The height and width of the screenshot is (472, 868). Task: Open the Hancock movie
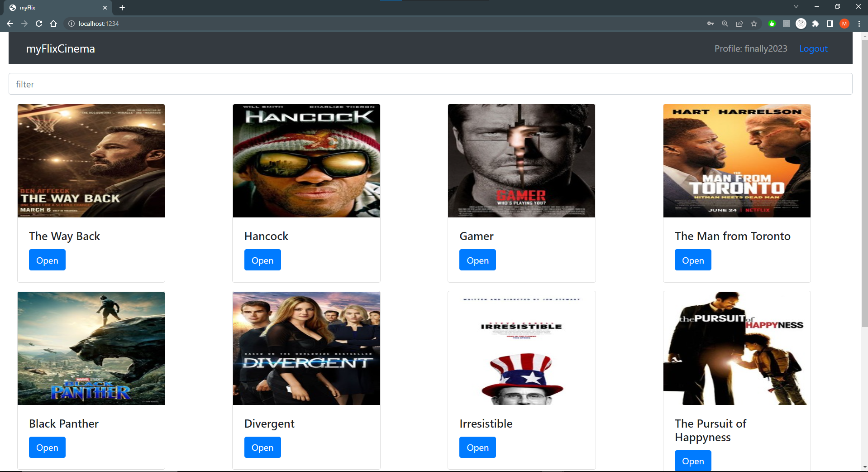tap(262, 260)
